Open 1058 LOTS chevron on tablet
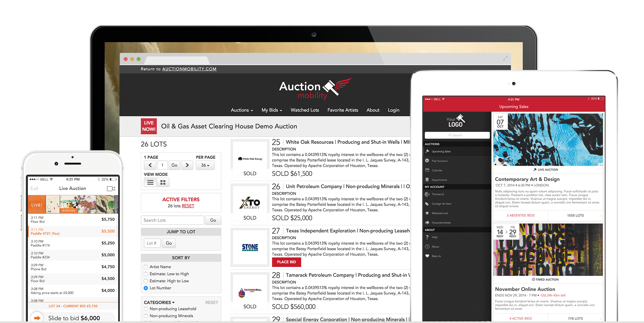644x323 pixels. [x=600, y=215]
